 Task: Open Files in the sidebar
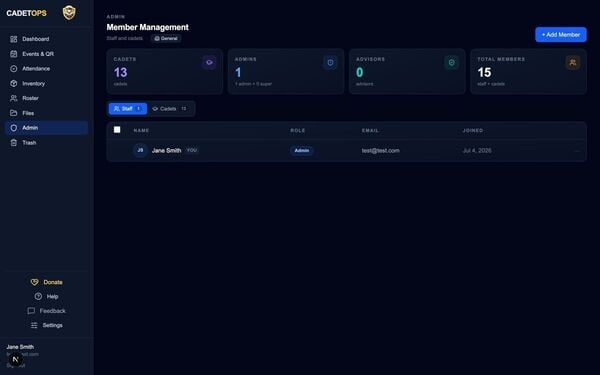click(46, 113)
